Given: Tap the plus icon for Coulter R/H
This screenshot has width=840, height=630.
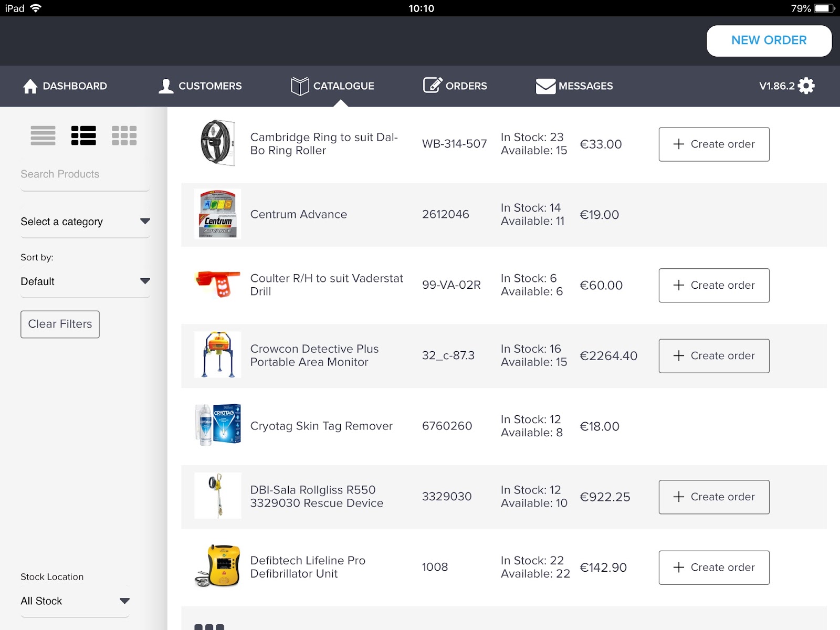Looking at the screenshot, I should point(679,285).
